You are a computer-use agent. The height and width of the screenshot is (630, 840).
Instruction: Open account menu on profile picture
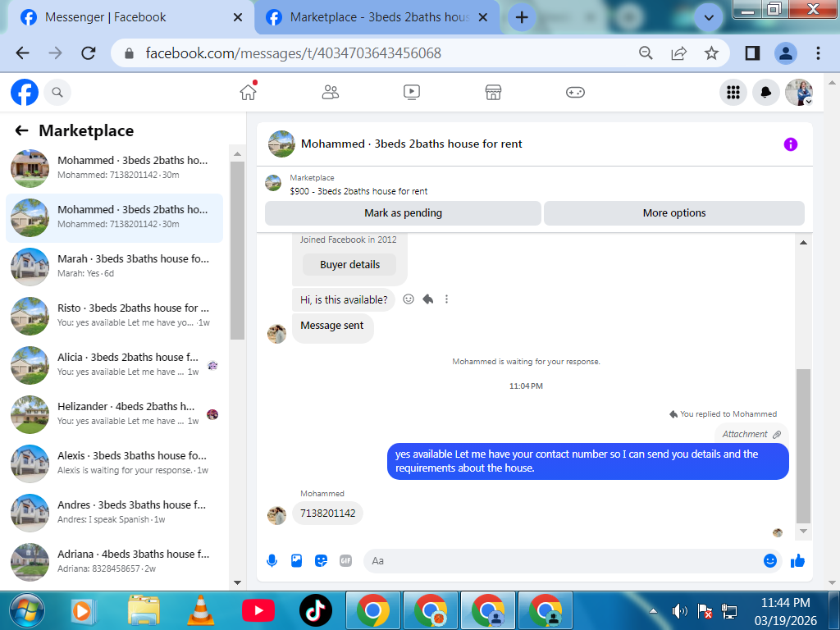point(799,92)
